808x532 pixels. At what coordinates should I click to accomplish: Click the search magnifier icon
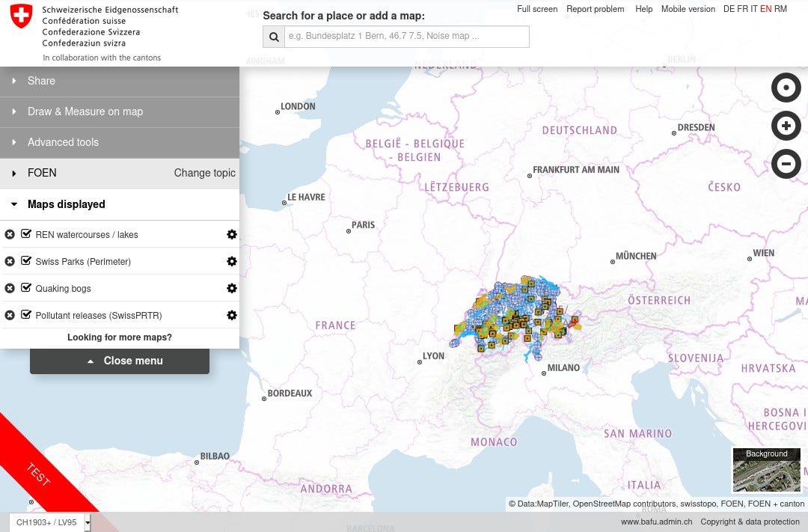(274, 37)
